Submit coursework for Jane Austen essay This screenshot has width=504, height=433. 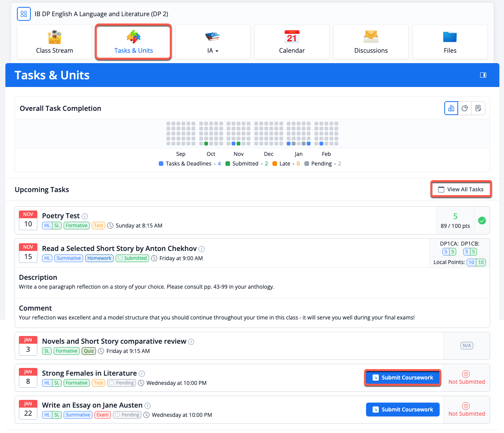pyautogui.click(x=403, y=410)
